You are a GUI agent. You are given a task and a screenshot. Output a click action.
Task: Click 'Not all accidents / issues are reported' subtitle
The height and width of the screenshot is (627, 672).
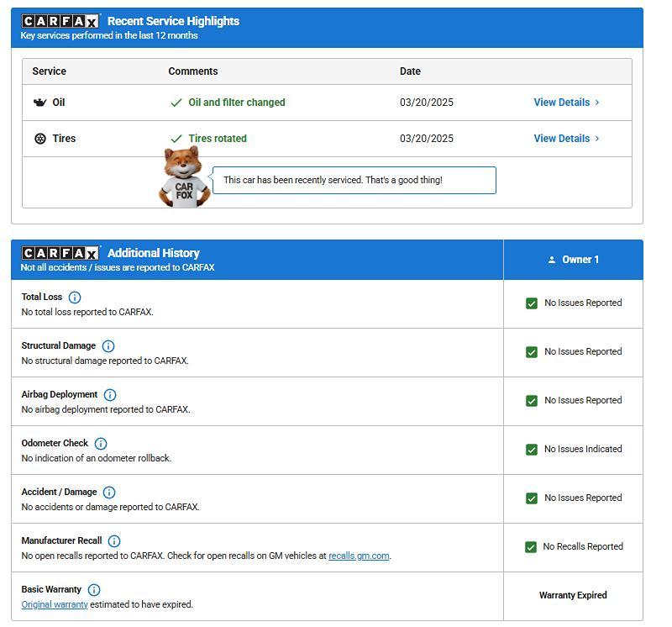point(118,267)
